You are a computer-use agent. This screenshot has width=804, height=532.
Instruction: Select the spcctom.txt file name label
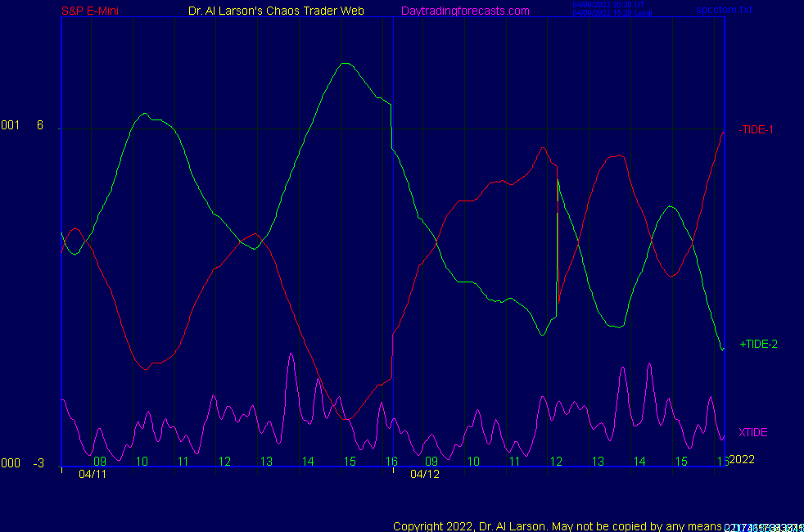point(724,10)
